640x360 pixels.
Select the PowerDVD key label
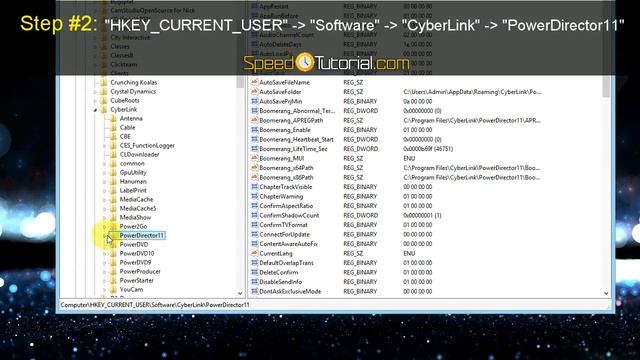click(133, 244)
